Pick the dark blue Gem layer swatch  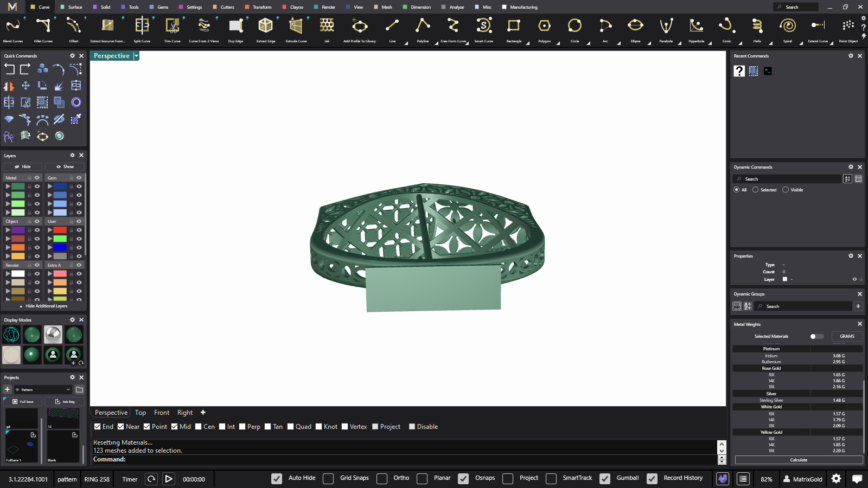tap(60, 187)
